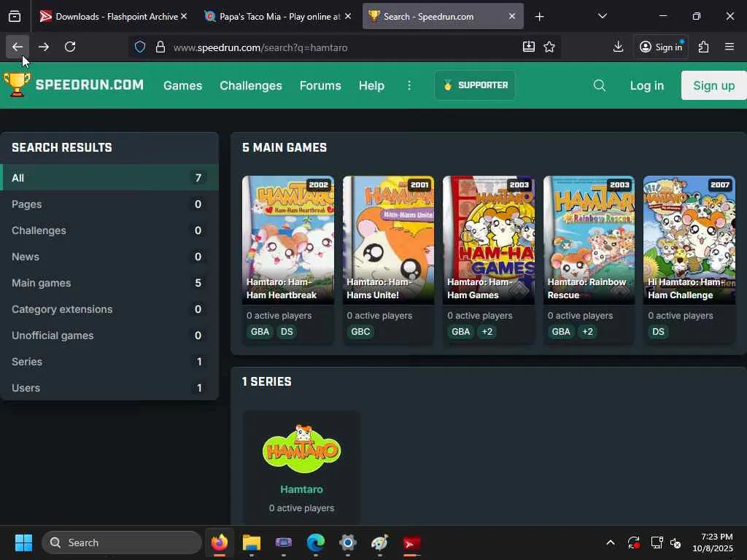Close the Search Speedrun.com tab
The width and height of the screenshot is (747, 560).
tap(511, 16)
